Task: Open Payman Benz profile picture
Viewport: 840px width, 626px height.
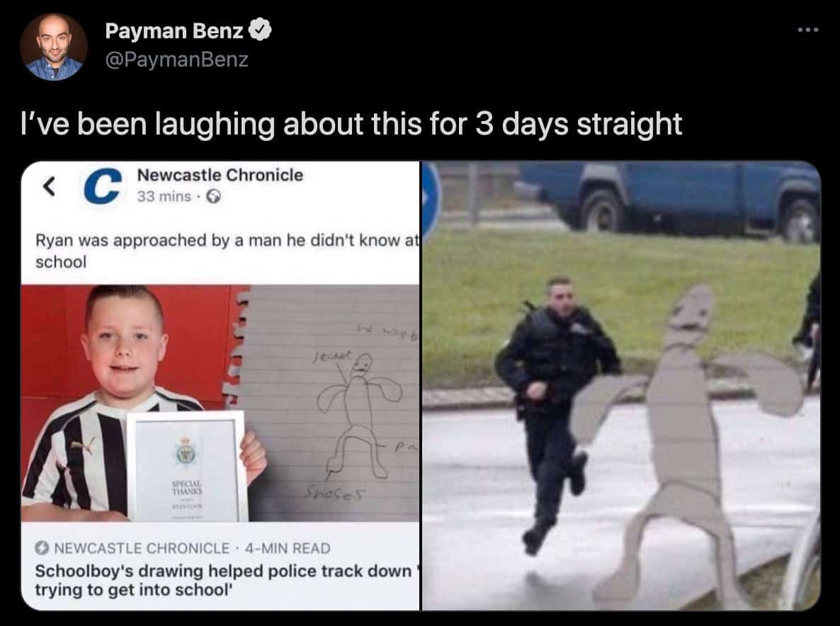Action: coord(54,47)
